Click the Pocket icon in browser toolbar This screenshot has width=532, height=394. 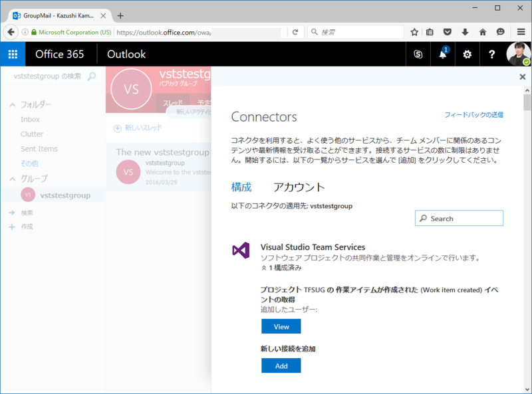click(448, 32)
